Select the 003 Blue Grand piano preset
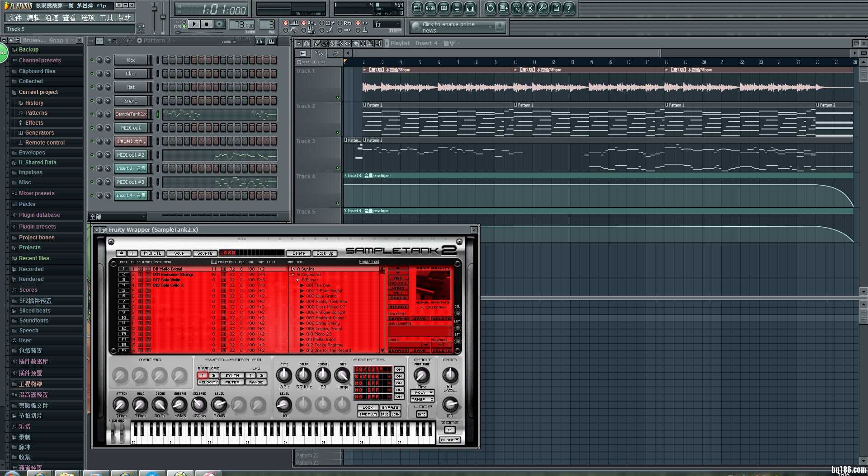868x476 pixels. (x=321, y=296)
